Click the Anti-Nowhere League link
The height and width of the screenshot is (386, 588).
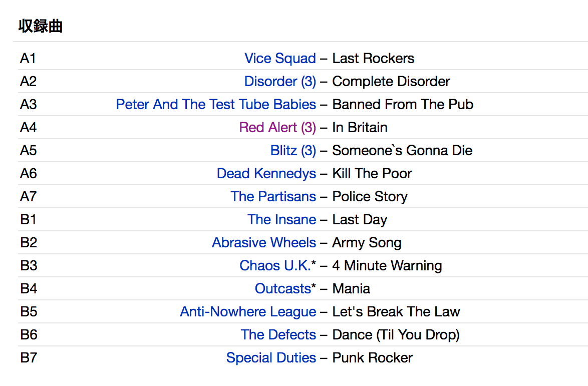click(248, 312)
